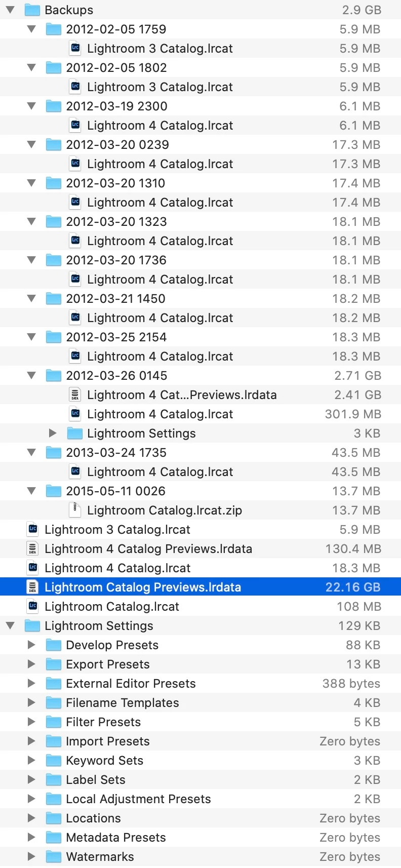The width and height of the screenshot is (401, 868).
Task: Click the 129 KB Lightroom Settings folder icon
Action: pos(32,625)
